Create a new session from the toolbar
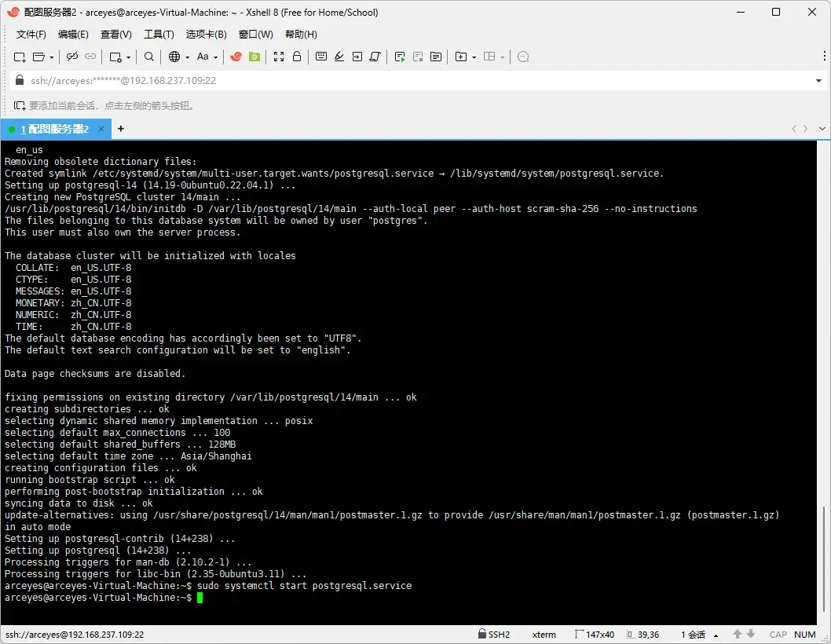 pyautogui.click(x=19, y=57)
